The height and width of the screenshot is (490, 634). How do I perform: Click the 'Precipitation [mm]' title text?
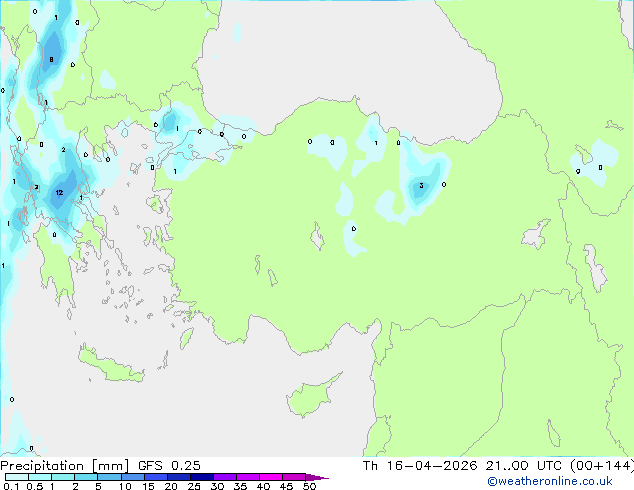(65, 466)
